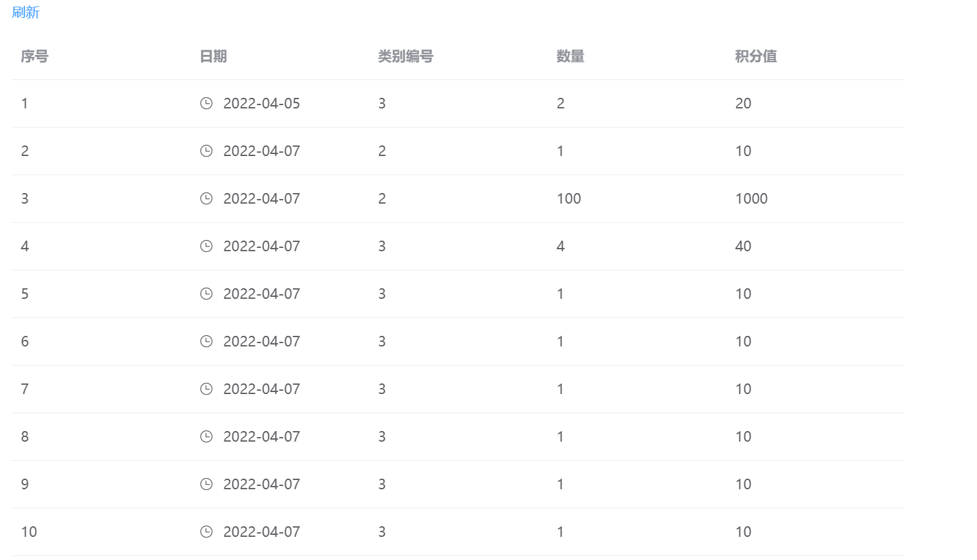Click 序号 cell 4 in fourth row
This screenshot has width=977, height=560.
point(24,246)
